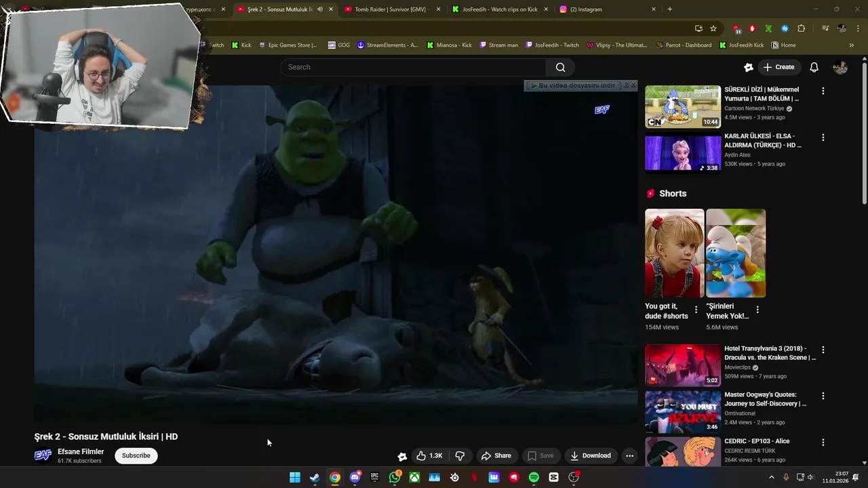
Task: Open Steam from taskbar
Action: point(315,477)
